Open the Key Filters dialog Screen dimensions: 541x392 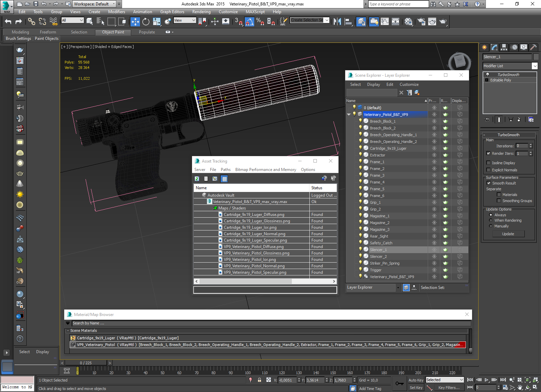point(449,388)
